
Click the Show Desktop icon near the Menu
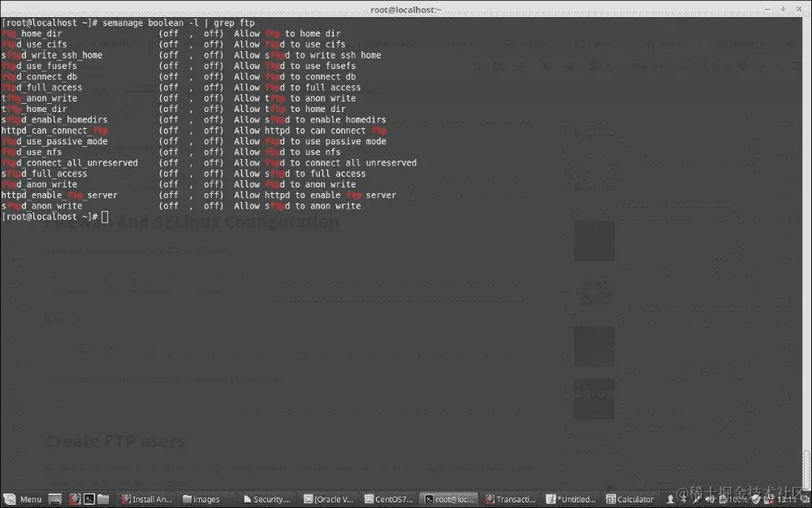[54, 498]
